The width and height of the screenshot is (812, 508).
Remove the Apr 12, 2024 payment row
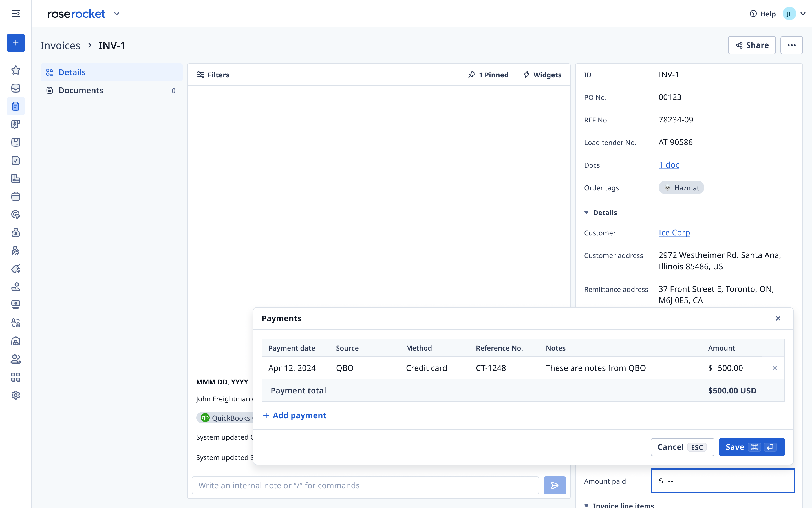775,368
